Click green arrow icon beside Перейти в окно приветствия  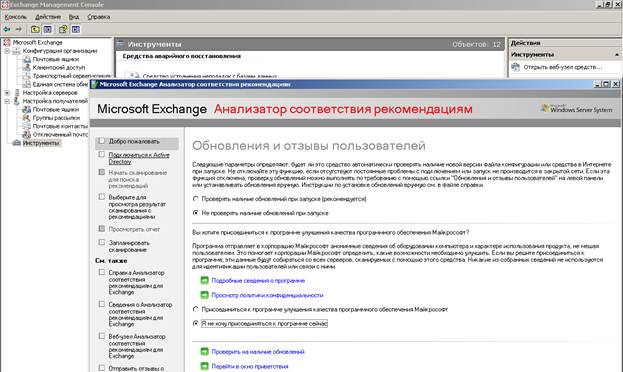click(204, 366)
